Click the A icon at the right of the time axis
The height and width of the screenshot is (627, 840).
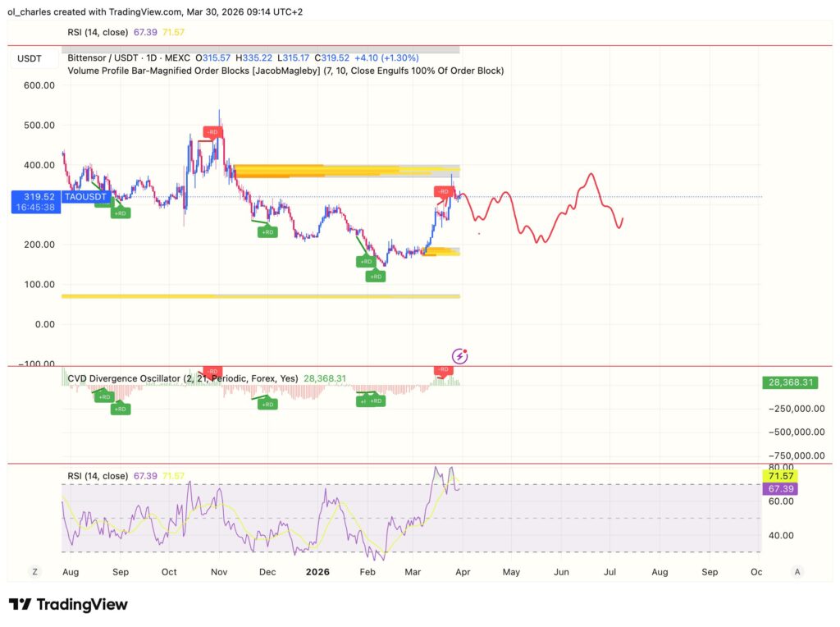[x=798, y=570]
